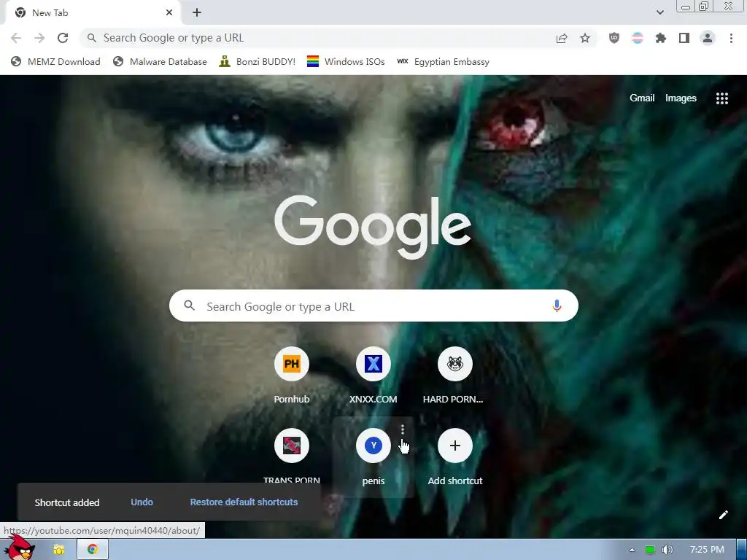Open the volume speaker tray icon
Image resolution: width=747 pixels, height=560 pixels.
667,550
